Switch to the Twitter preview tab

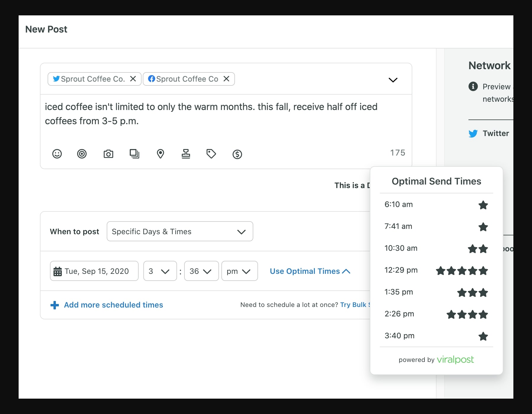pos(496,133)
